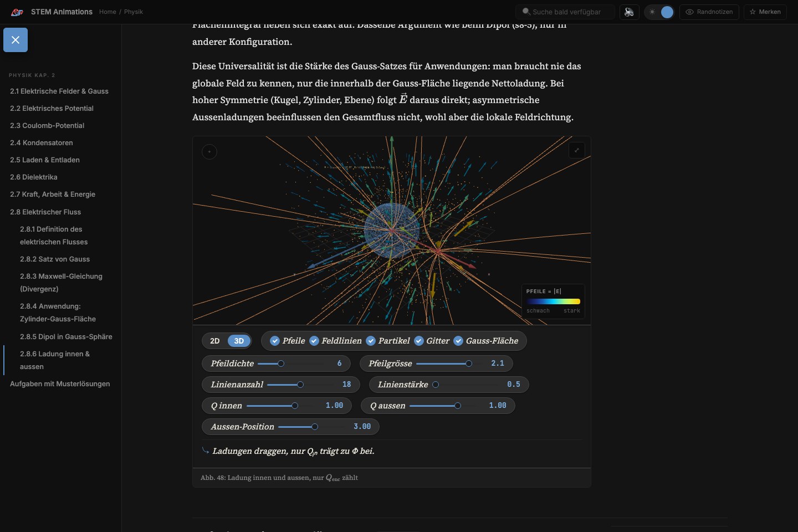Toggle the Feldlinien checkbox
This screenshot has height=532, width=798.
tap(314, 341)
